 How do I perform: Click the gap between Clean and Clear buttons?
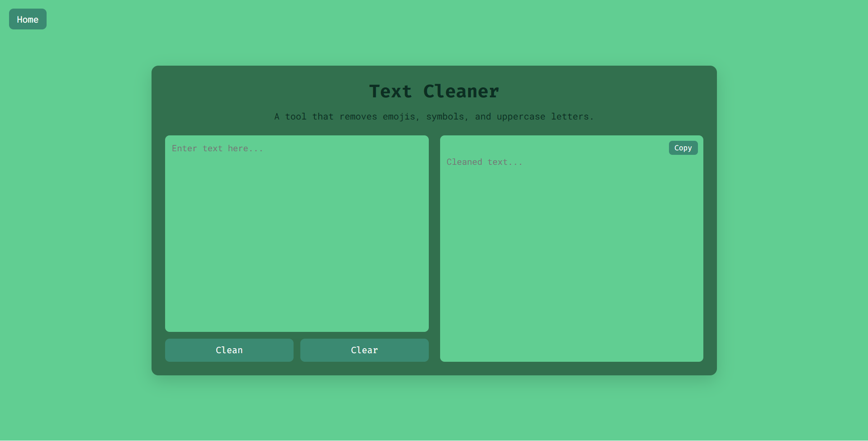[x=297, y=350]
